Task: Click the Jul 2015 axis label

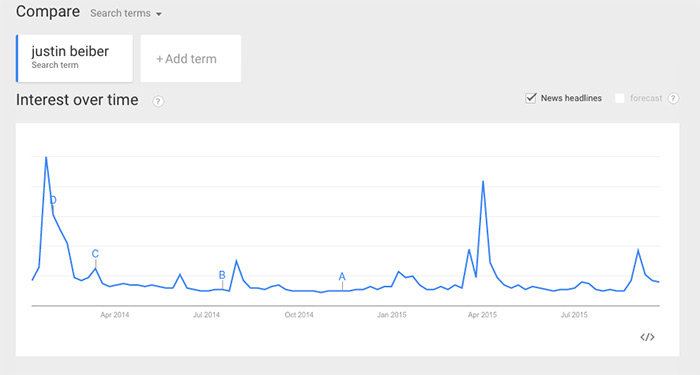Action: pos(574,315)
